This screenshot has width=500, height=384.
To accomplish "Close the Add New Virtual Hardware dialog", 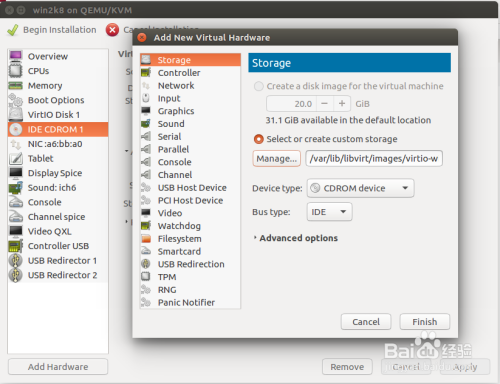I will click(x=142, y=37).
